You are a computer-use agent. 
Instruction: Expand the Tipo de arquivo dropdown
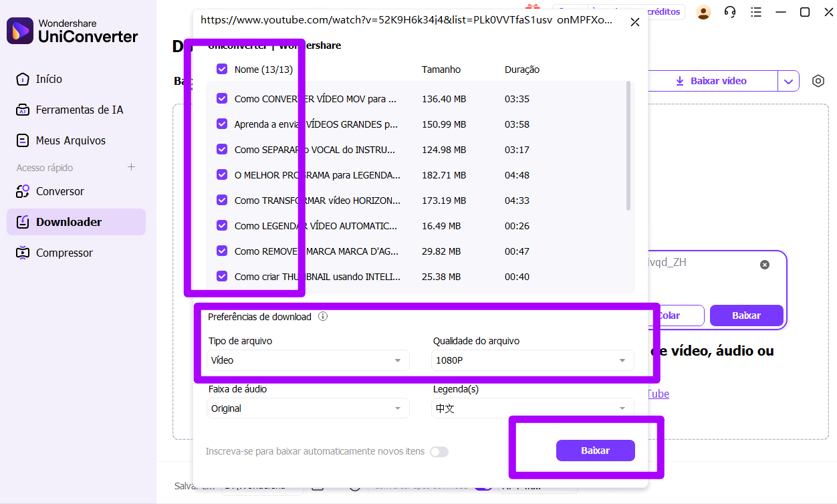coord(308,360)
